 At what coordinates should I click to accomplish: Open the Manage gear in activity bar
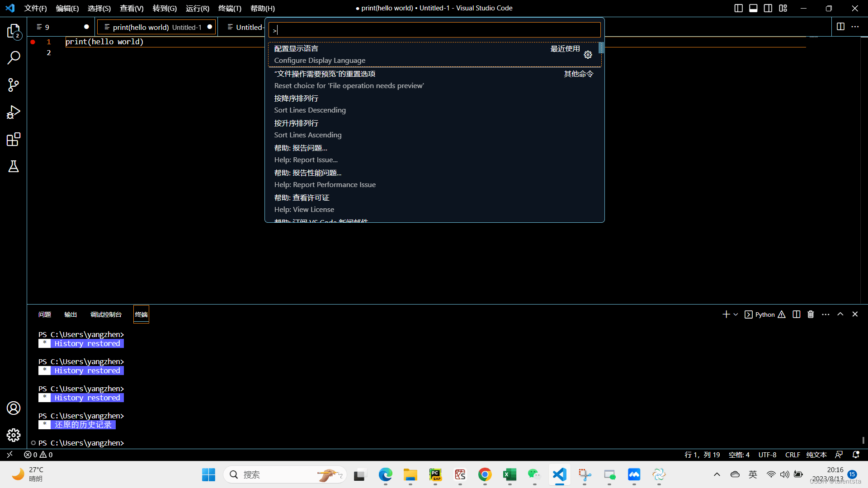(x=14, y=435)
